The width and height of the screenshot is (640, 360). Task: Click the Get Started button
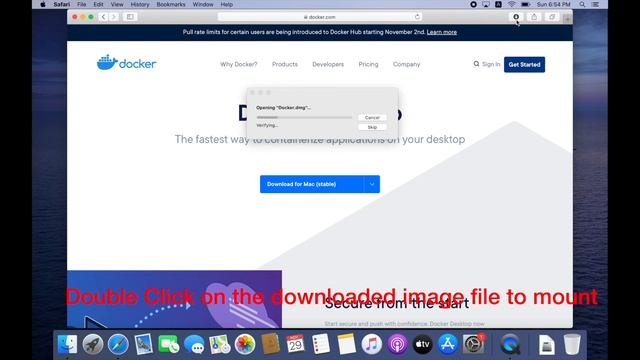coord(524,64)
